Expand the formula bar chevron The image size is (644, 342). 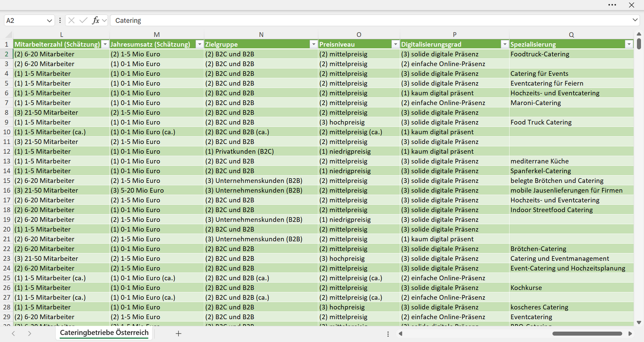[635, 21]
